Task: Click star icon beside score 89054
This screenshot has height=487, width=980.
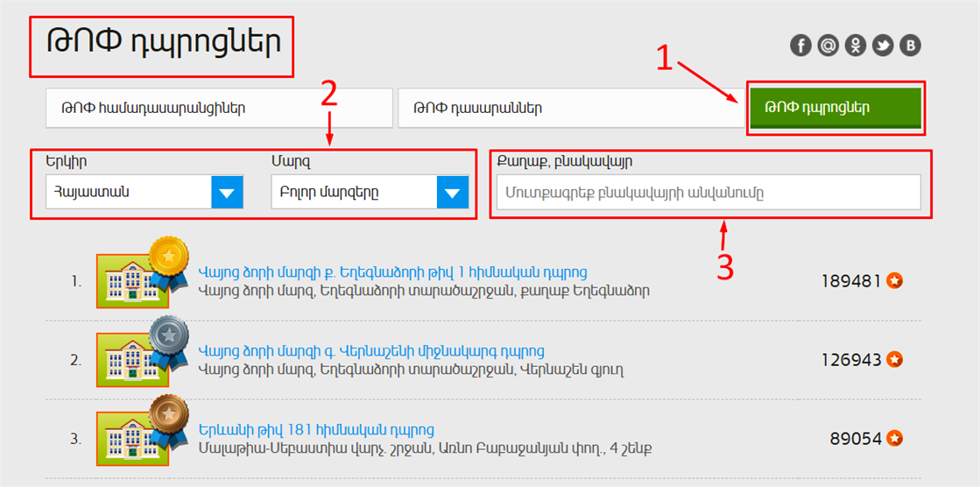Action: point(894,438)
